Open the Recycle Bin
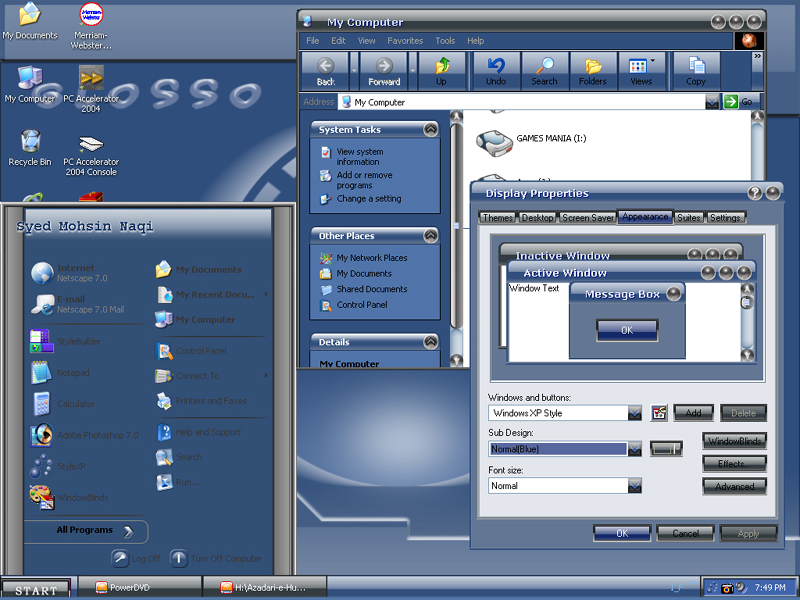 (x=30, y=148)
